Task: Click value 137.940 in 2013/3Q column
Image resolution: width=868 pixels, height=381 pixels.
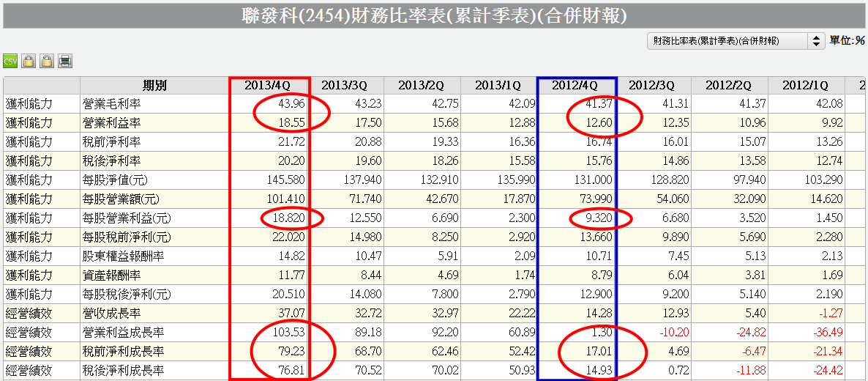Action: 362,180
